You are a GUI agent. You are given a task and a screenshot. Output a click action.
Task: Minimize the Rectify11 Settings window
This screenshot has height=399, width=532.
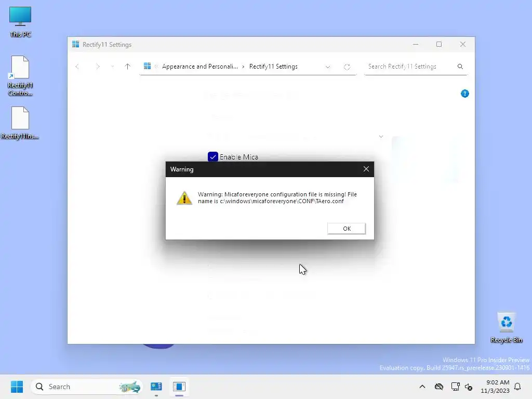coord(416,45)
